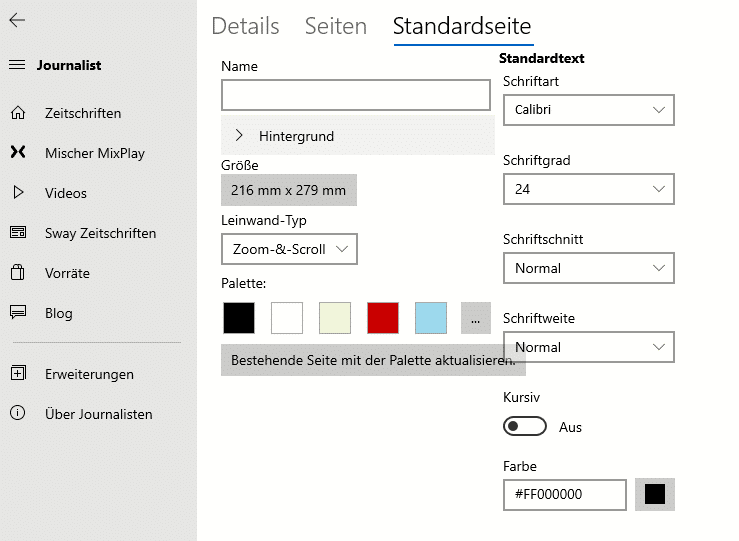Expand the Hintergrund section
Image resolution: width=739 pixels, height=541 pixels.
point(358,136)
